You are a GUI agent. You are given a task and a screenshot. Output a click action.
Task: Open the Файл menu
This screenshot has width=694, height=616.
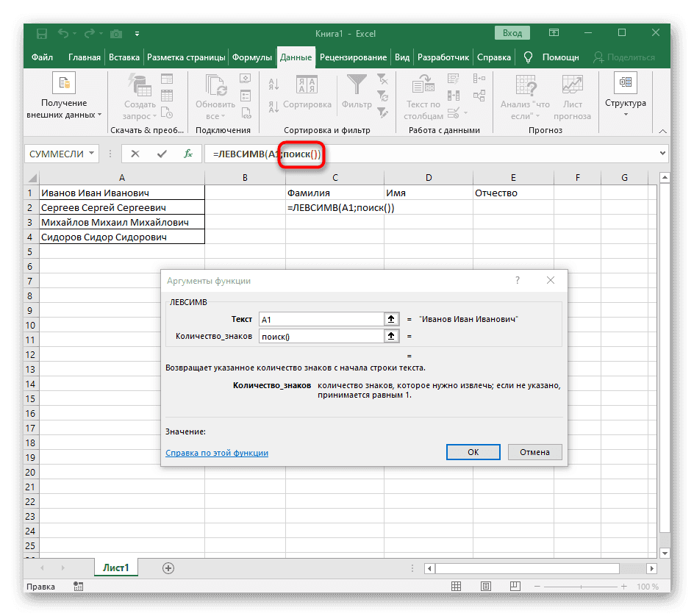pyautogui.click(x=43, y=56)
